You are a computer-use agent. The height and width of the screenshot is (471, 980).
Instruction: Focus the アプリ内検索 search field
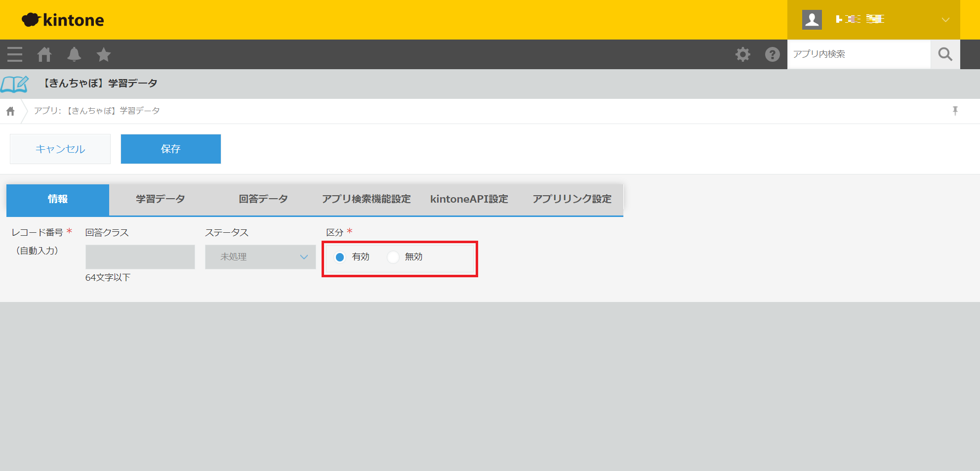(x=858, y=54)
